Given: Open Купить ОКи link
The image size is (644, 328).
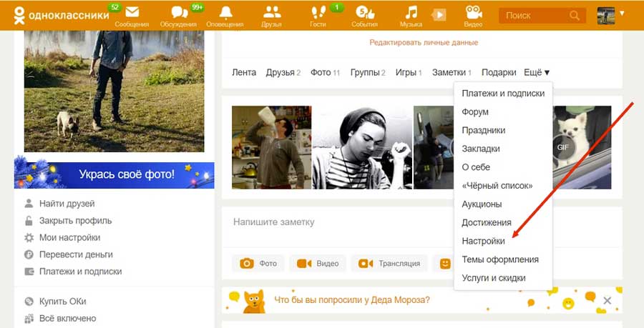Looking at the screenshot, I should pos(63,302).
